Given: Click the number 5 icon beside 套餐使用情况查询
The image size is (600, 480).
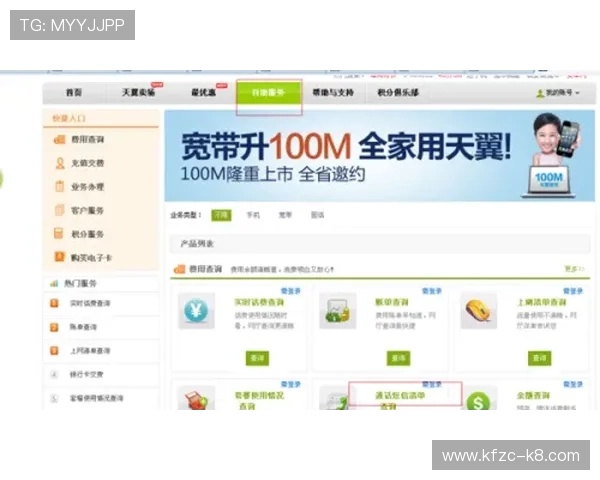Looking at the screenshot, I should click(54, 398).
